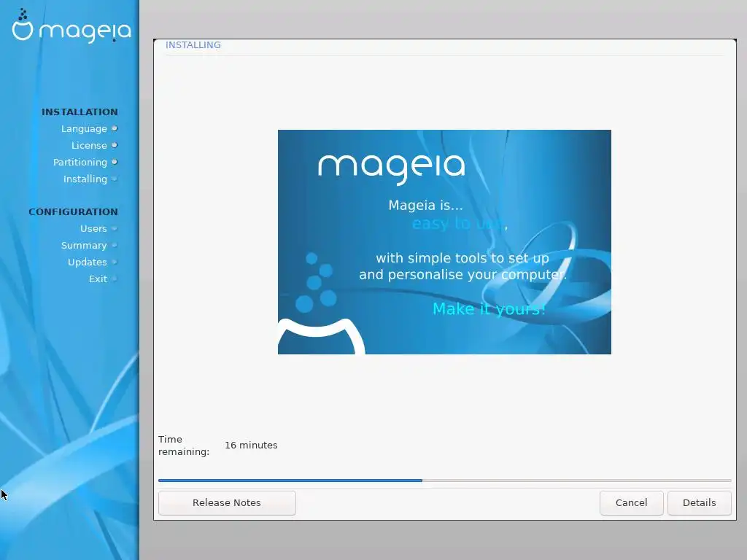Click the CONFIGURATION section header

[x=73, y=212]
